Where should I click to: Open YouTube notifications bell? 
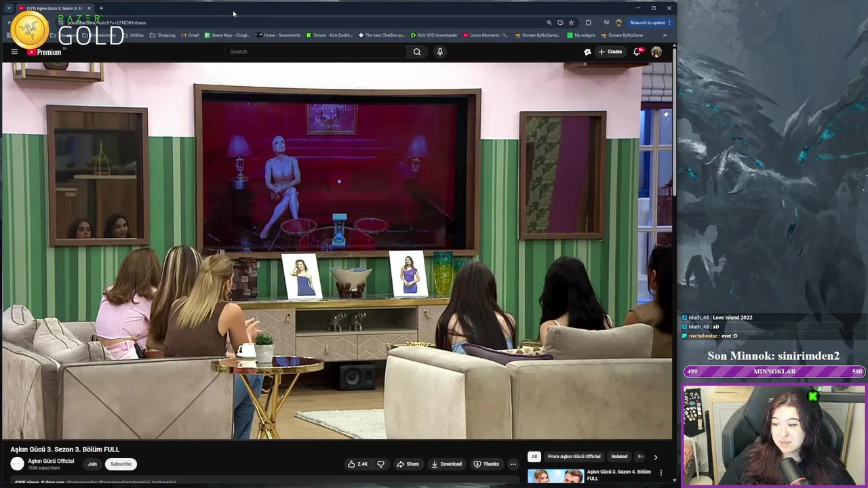637,52
